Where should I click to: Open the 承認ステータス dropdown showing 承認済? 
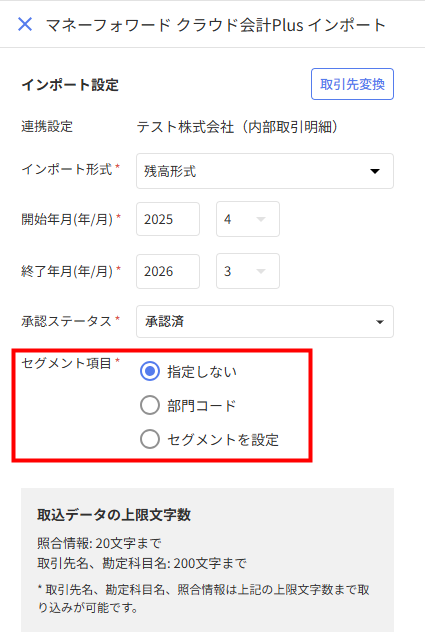(265, 322)
